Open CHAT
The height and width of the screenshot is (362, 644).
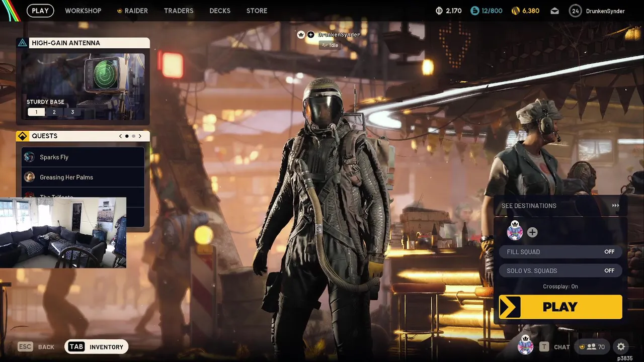[561, 347]
